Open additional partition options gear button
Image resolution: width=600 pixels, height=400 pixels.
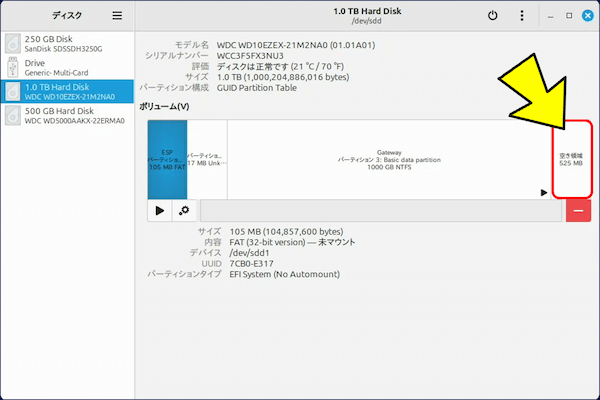[184, 210]
